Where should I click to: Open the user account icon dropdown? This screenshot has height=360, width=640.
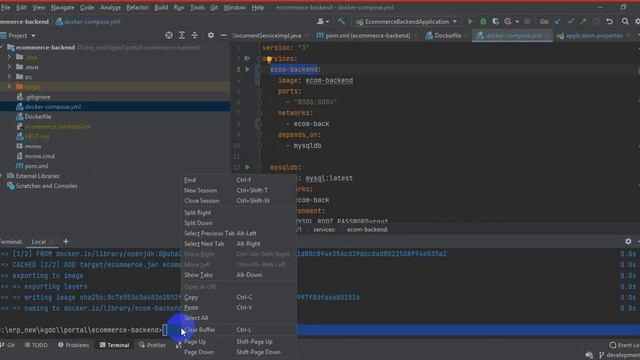(322, 22)
